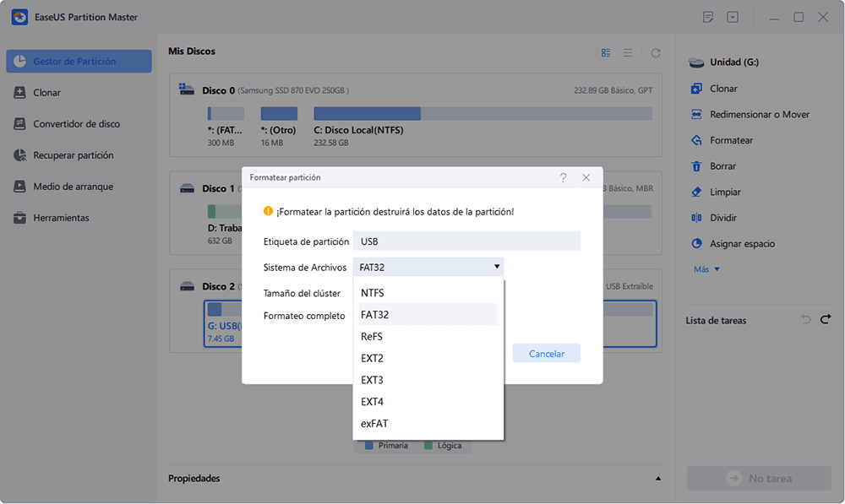
Task: Switch to list view of disks
Action: point(628,53)
